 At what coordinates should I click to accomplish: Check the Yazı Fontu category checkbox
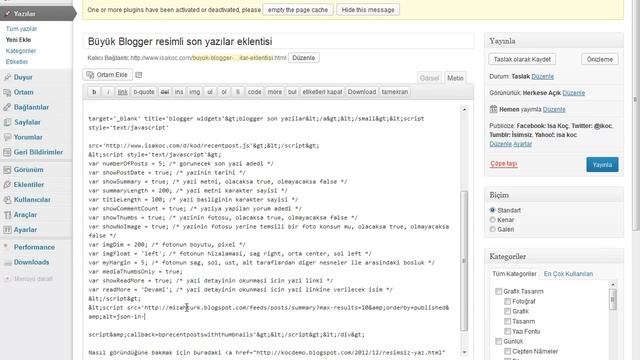pos(507,331)
